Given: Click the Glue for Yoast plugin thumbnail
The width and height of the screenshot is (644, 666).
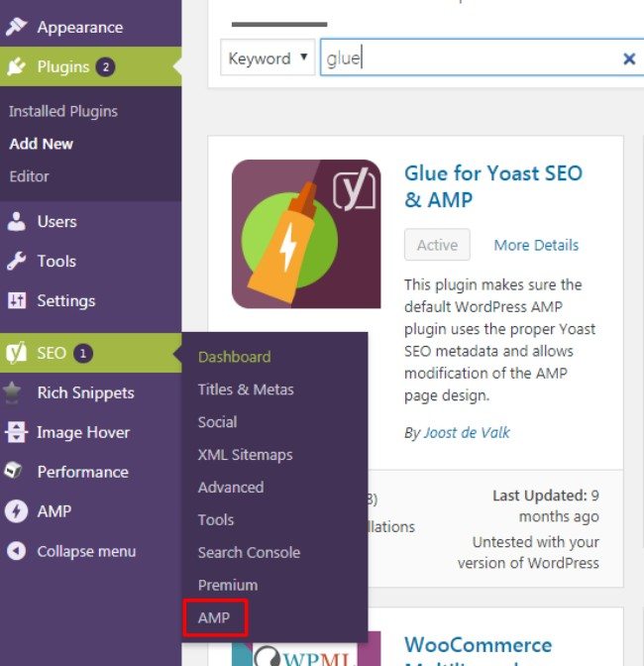Looking at the screenshot, I should pyautogui.click(x=306, y=234).
